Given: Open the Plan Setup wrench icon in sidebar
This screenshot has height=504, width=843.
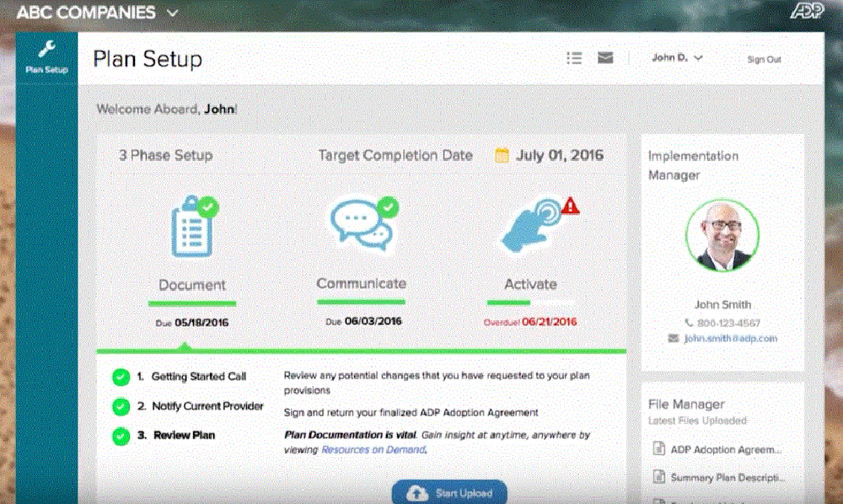Looking at the screenshot, I should point(46,50).
